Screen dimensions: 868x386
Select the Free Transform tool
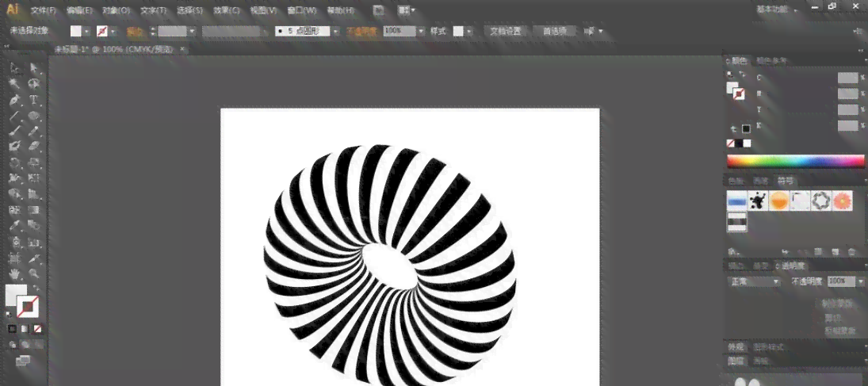tap(34, 178)
